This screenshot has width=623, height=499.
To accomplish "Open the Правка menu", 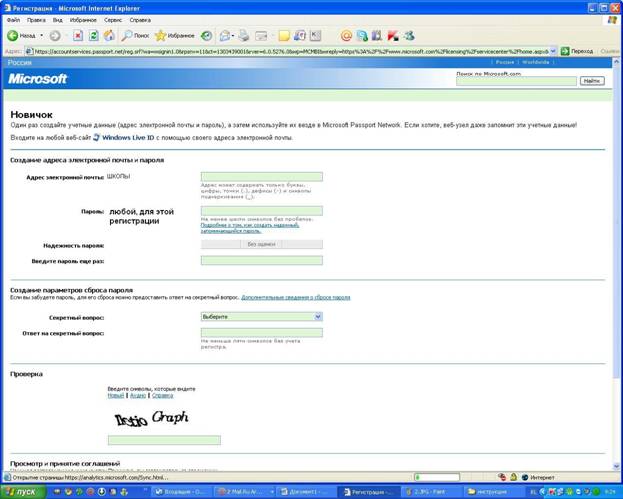I will coord(36,20).
